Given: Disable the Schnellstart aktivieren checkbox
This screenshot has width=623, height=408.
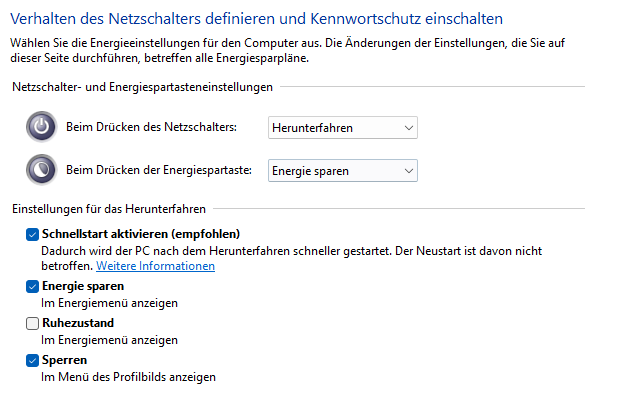Looking at the screenshot, I should click(33, 233).
